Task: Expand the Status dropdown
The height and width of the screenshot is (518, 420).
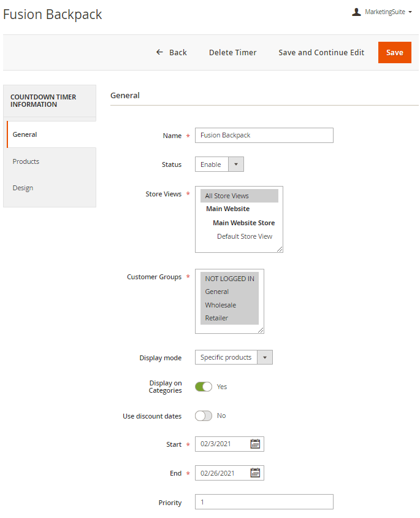Action: coord(236,164)
